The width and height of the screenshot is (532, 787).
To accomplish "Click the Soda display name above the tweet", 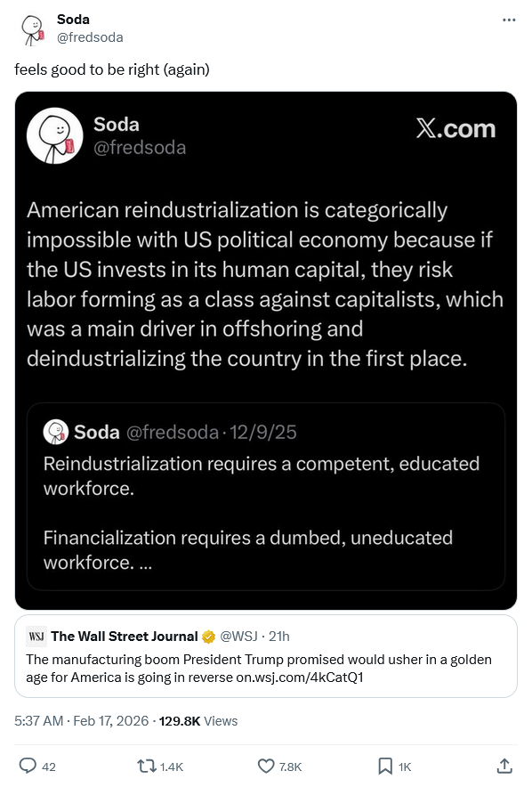I will [x=73, y=19].
